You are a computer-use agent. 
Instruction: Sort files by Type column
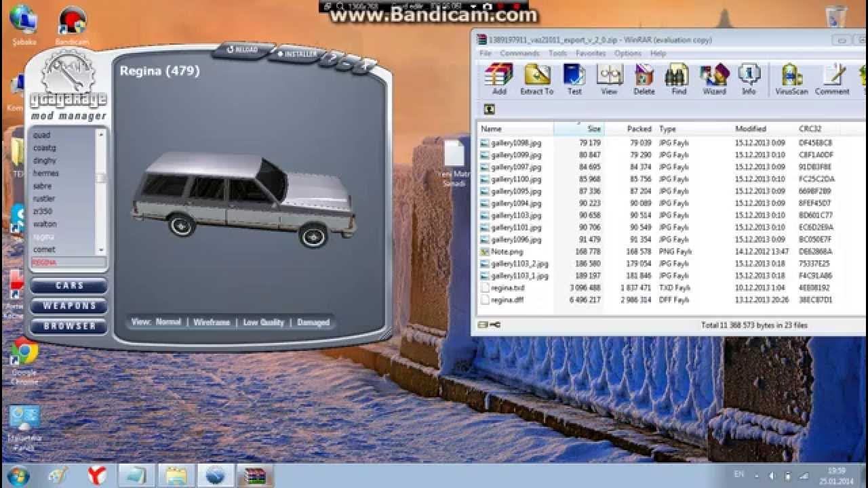pyautogui.click(x=694, y=129)
